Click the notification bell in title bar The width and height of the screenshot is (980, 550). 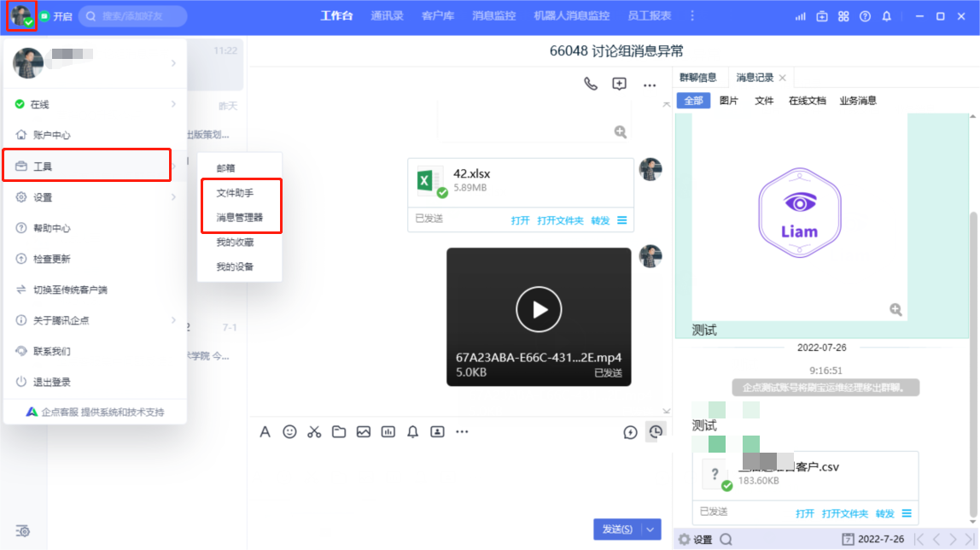click(887, 16)
